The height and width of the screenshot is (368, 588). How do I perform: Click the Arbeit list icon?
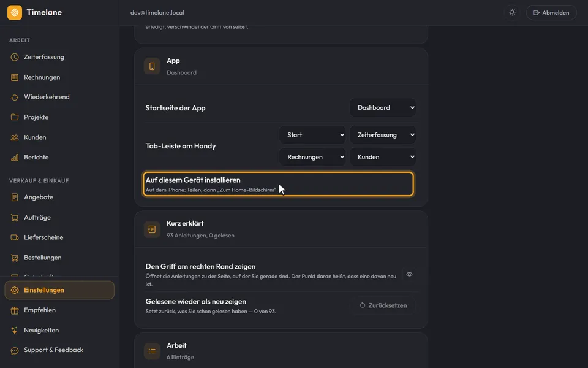coord(152,351)
